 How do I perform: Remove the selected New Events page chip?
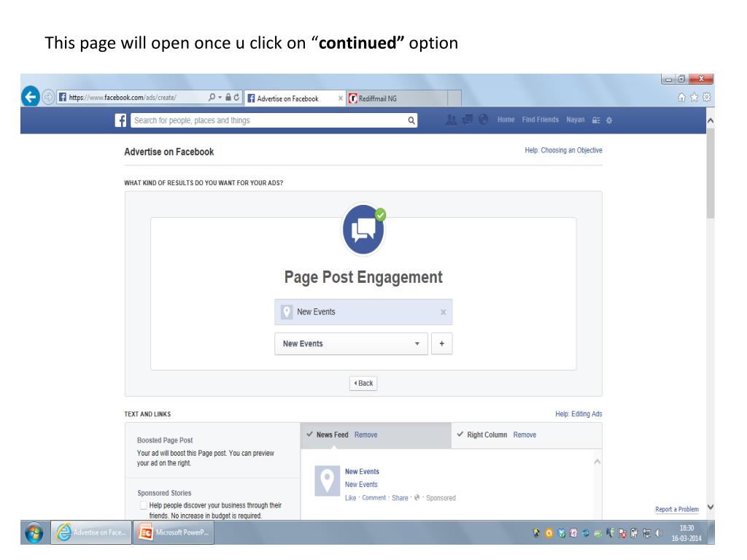pyautogui.click(x=443, y=312)
